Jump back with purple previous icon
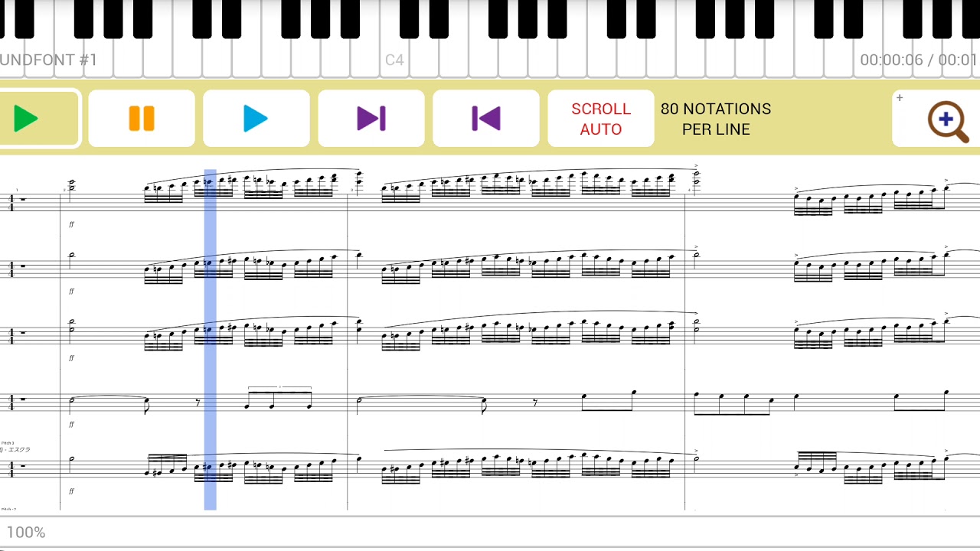980x551 pixels. (486, 119)
